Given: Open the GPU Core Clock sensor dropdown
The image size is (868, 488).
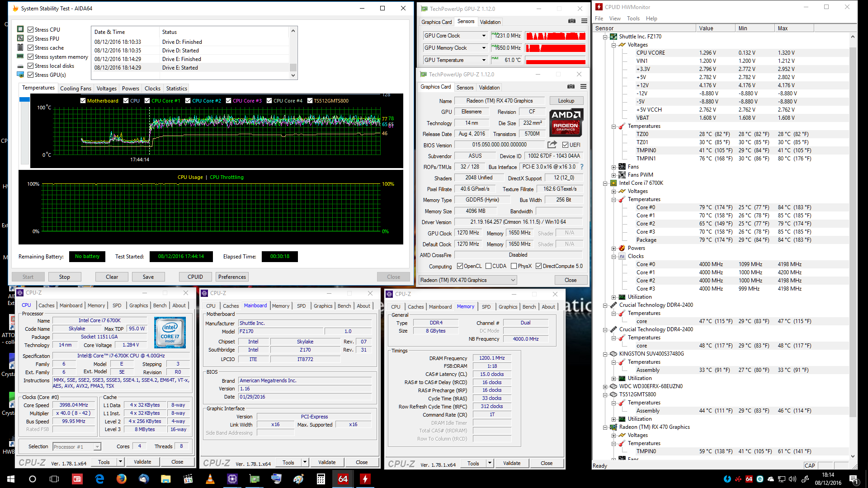Looking at the screenshot, I should [x=484, y=36].
